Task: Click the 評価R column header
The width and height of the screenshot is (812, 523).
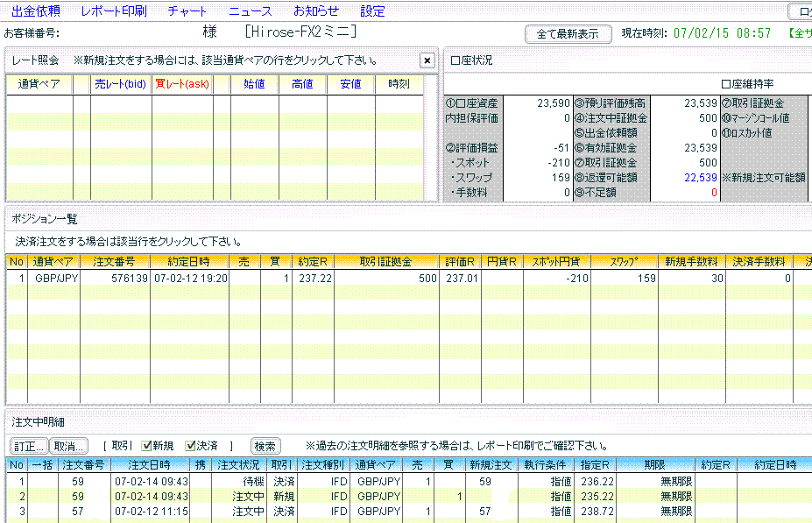Action: (x=460, y=261)
